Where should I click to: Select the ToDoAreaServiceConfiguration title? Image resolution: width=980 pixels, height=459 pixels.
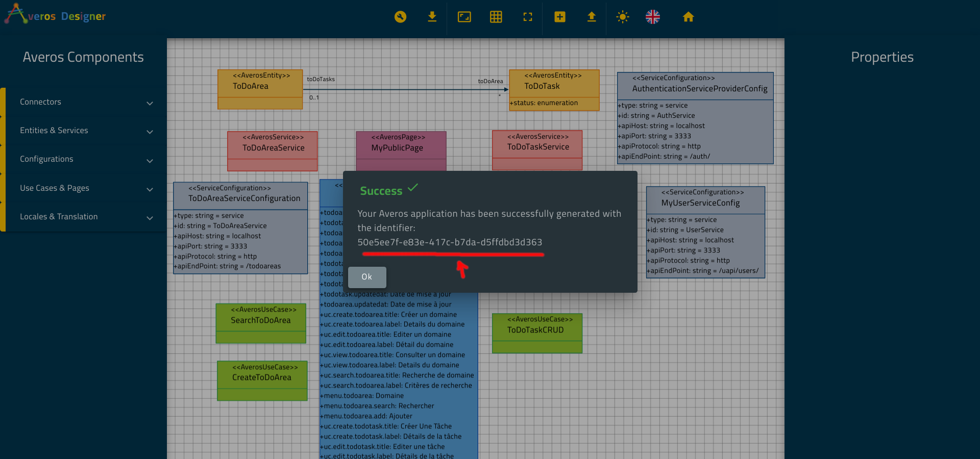point(244,198)
